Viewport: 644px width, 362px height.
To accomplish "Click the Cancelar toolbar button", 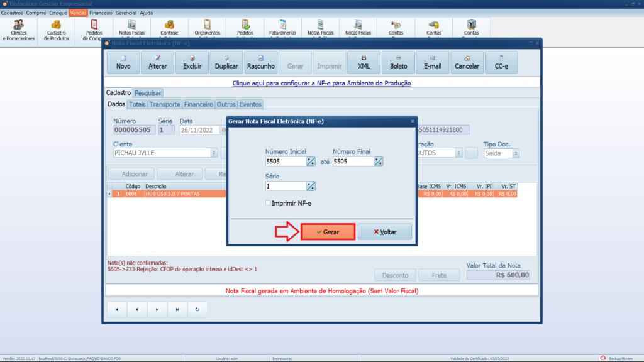I will pyautogui.click(x=467, y=62).
